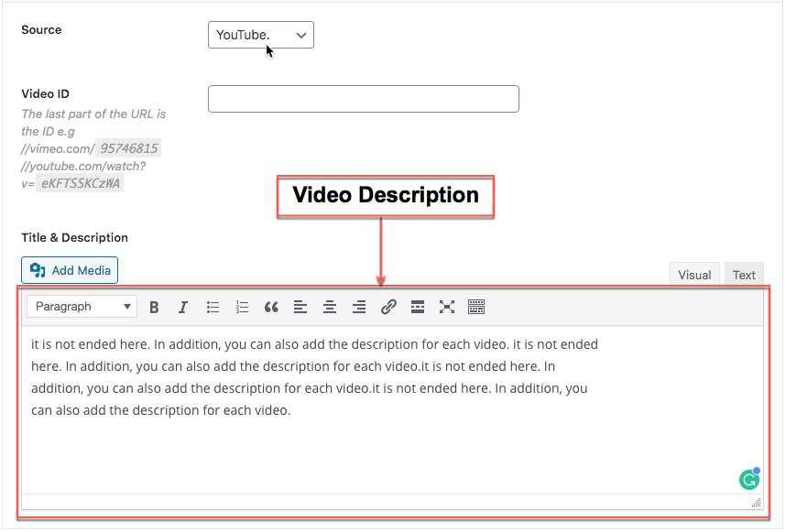Click the Video ID label
This screenshot has height=532, width=786.
(x=45, y=93)
